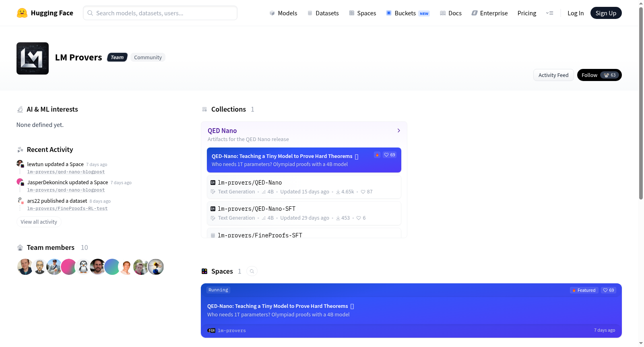644x347 pixels.
Task: Open the Docs page
Action: coord(451,13)
